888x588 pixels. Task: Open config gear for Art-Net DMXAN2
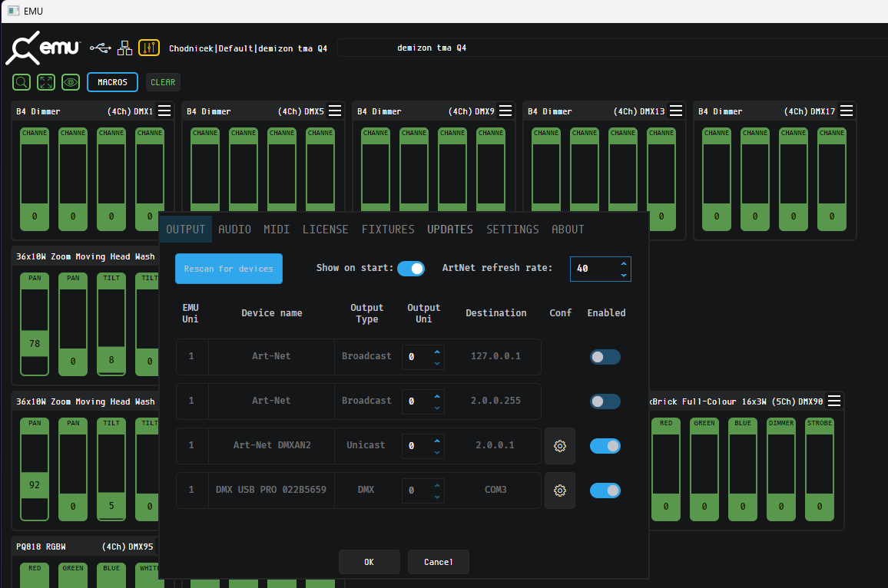(560, 446)
